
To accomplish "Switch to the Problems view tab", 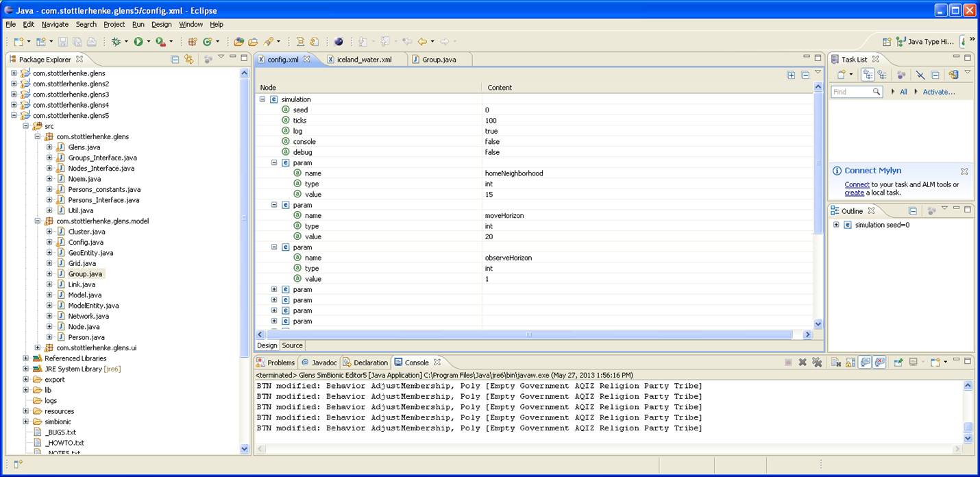I will point(275,363).
